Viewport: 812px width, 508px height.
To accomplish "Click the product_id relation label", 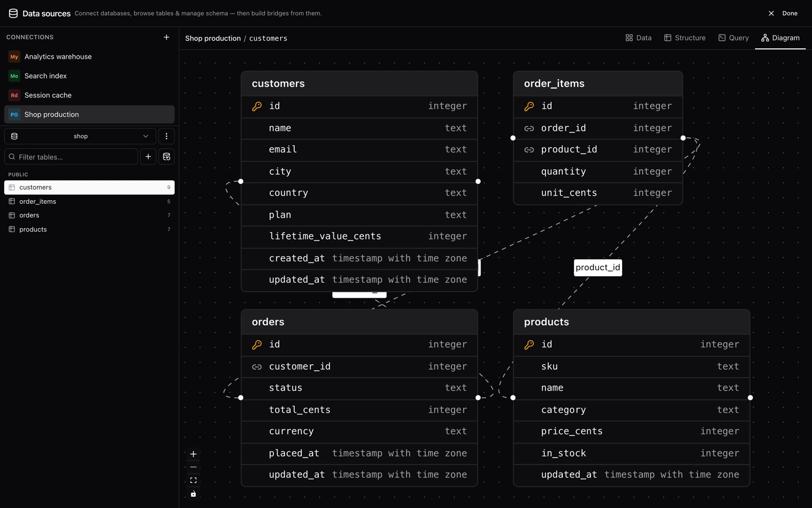I will tap(598, 268).
